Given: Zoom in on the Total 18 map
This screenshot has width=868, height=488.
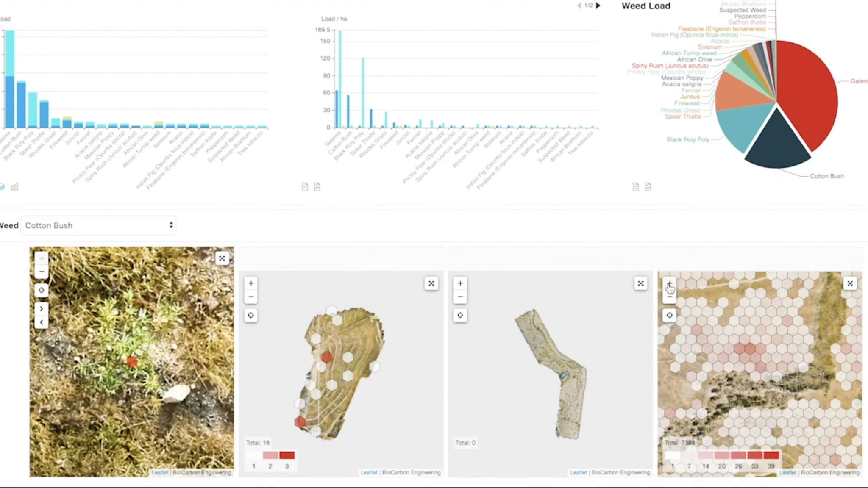Looking at the screenshot, I should coord(251,283).
